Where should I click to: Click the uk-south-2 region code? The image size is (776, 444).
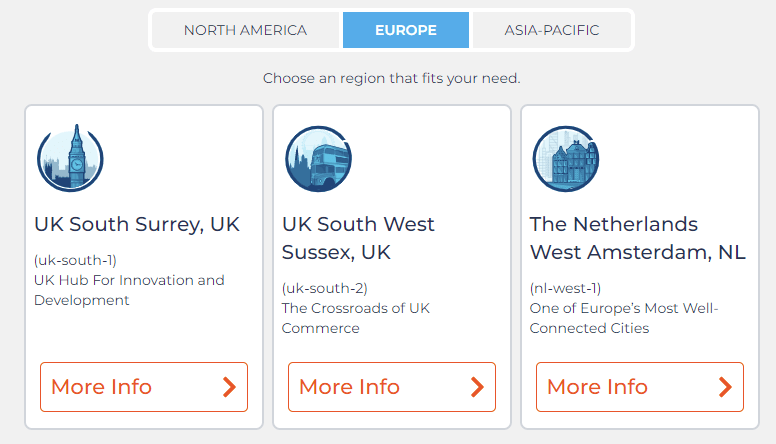click(325, 289)
